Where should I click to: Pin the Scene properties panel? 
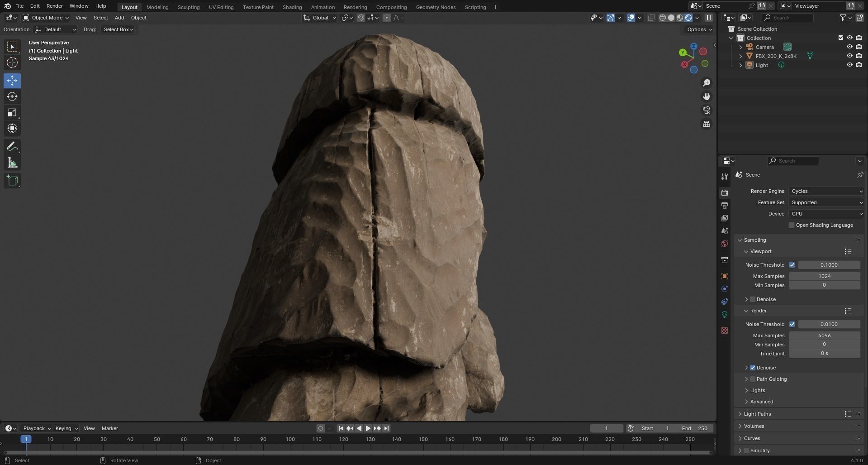pyautogui.click(x=860, y=175)
